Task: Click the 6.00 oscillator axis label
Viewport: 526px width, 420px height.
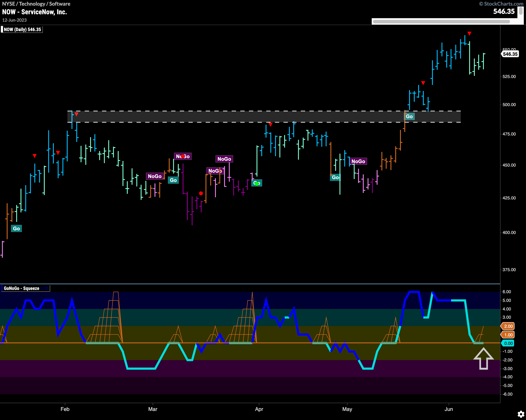Action: tap(507, 292)
